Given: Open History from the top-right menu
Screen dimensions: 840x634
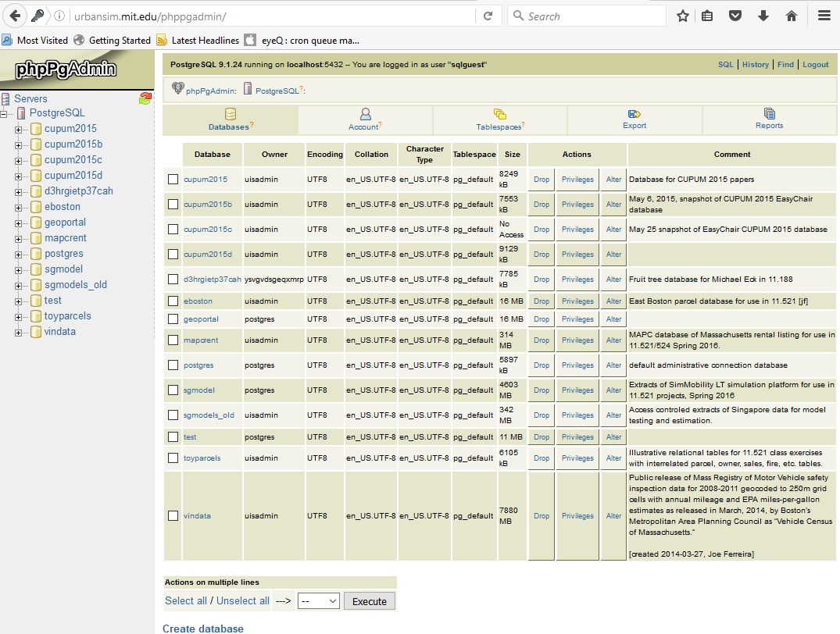Looking at the screenshot, I should coord(755,65).
